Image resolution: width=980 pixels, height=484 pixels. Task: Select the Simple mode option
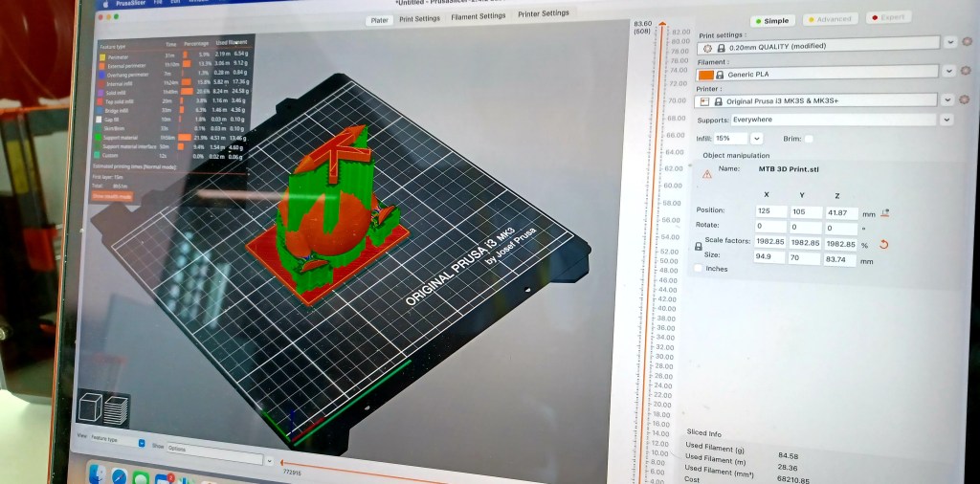pyautogui.click(x=771, y=19)
